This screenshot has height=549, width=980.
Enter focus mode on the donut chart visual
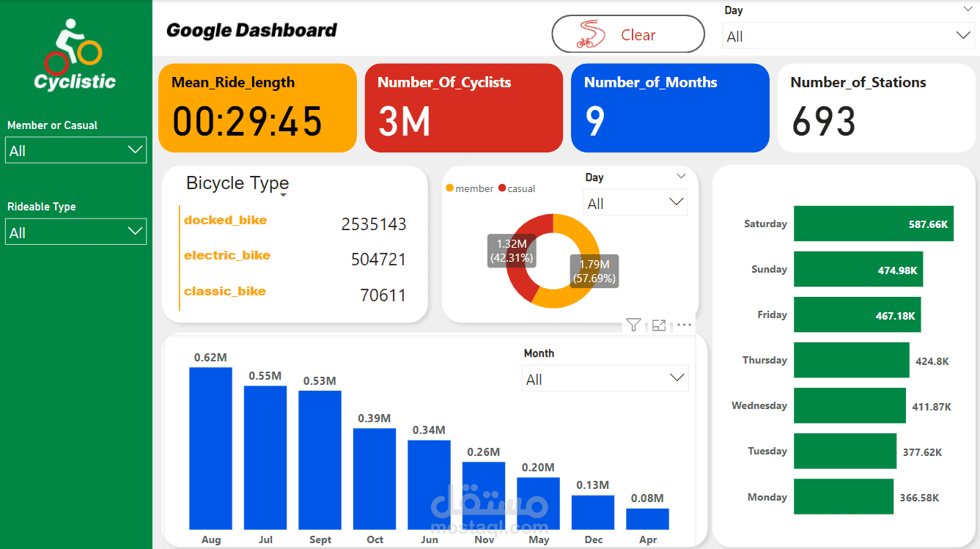pyautogui.click(x=658, y=325)
